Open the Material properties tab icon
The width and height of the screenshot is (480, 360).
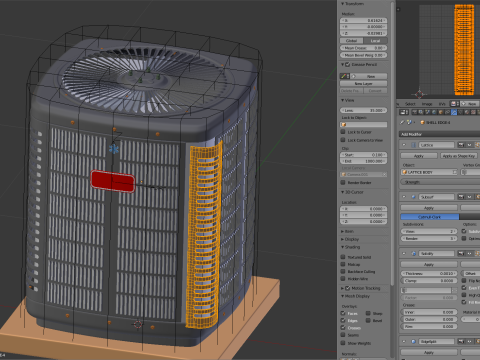pyautogui.click(x=467, y=112)
